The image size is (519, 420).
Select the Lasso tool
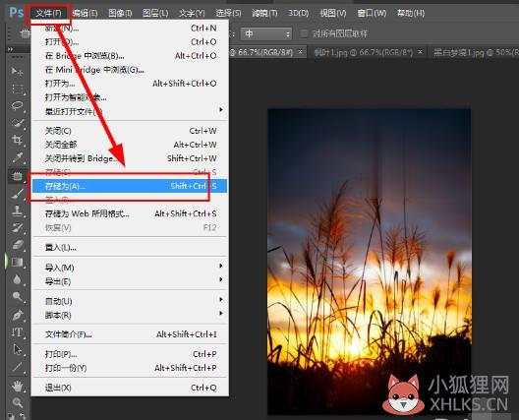pos(18,105)
